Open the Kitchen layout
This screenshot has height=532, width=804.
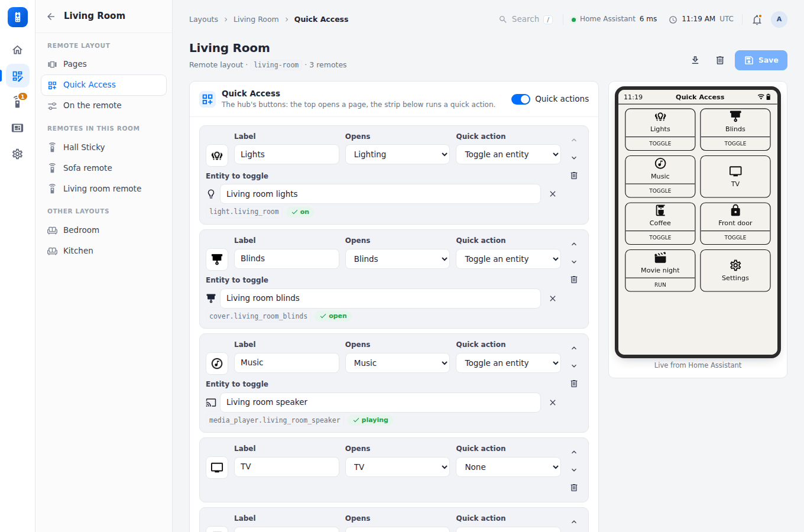tap(103, 251)
